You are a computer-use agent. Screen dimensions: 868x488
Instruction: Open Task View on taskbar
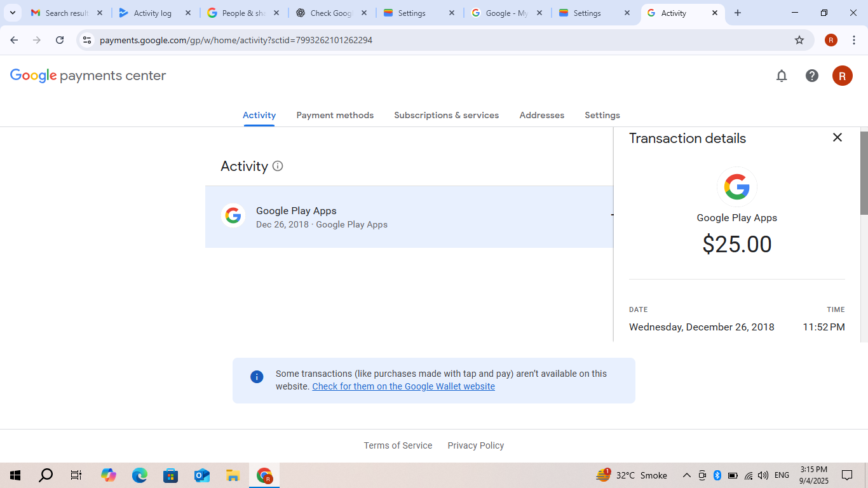pyautogui.click(x=76, y=475)
